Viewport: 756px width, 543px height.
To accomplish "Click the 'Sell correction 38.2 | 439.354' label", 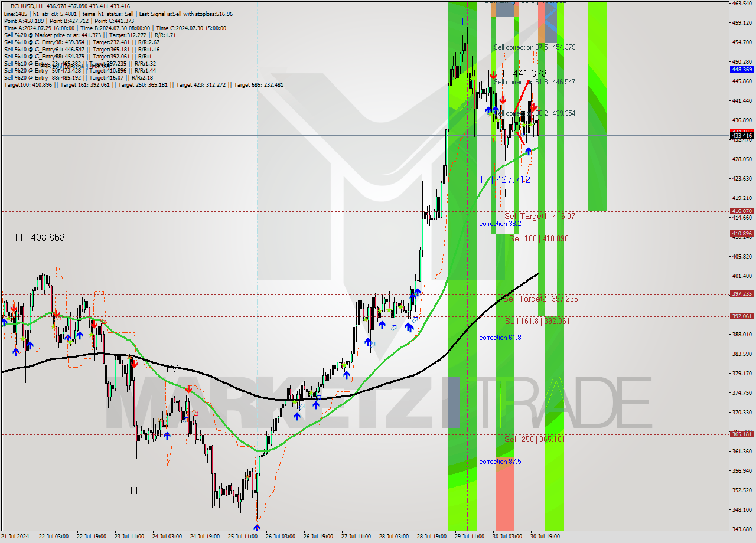I will click(x=535, y=113).
